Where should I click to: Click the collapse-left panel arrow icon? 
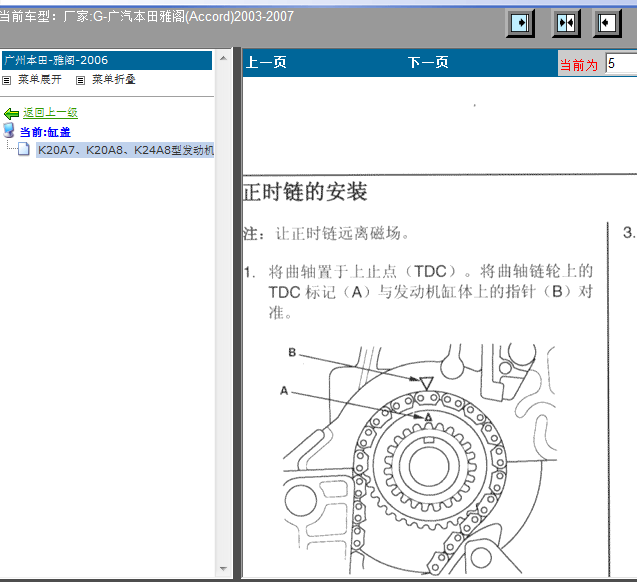[x=607, y=23]
